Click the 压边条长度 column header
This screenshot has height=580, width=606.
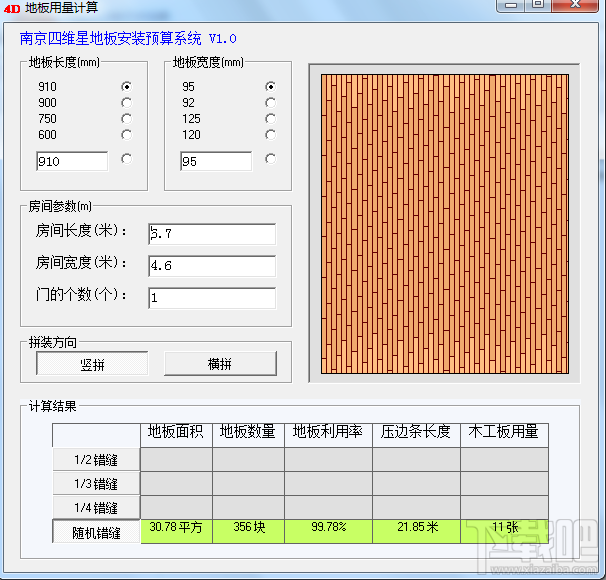(x=417, y=435)
